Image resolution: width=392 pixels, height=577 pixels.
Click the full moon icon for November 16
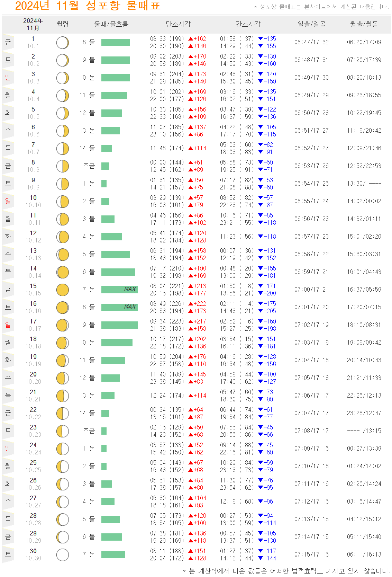tap(63, 308)
